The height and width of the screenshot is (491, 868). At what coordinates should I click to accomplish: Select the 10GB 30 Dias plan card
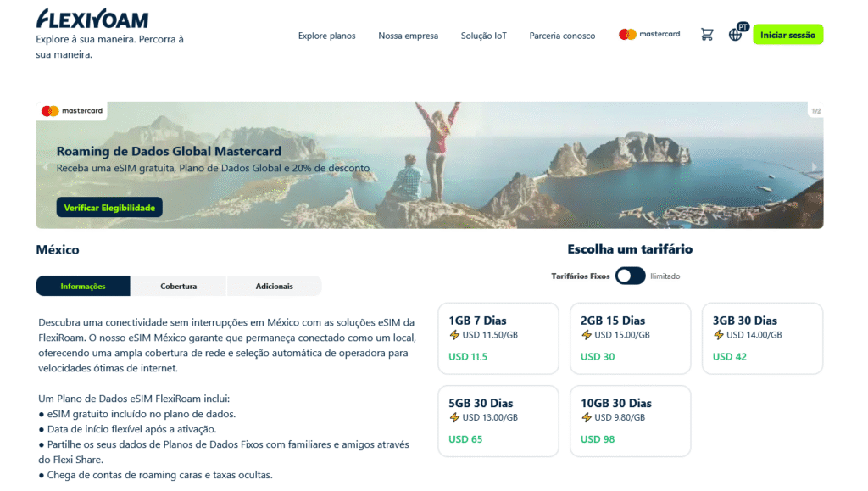[630, 421]
